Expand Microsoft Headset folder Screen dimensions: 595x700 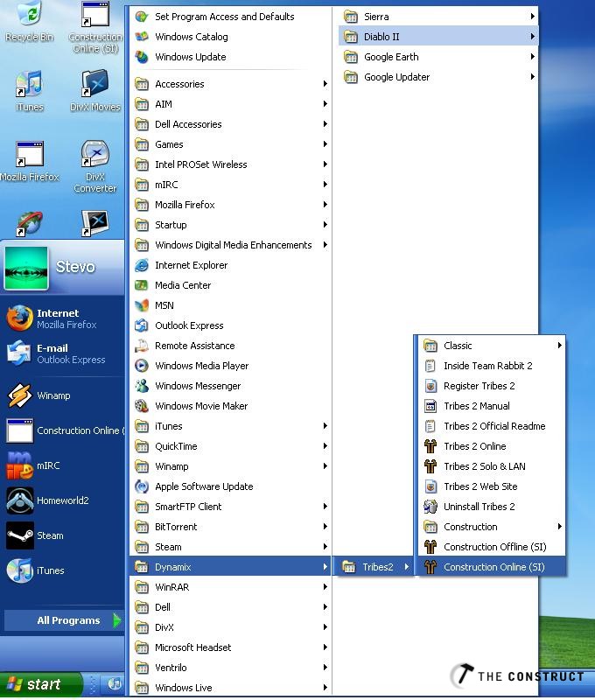click(x=231, y=647)
